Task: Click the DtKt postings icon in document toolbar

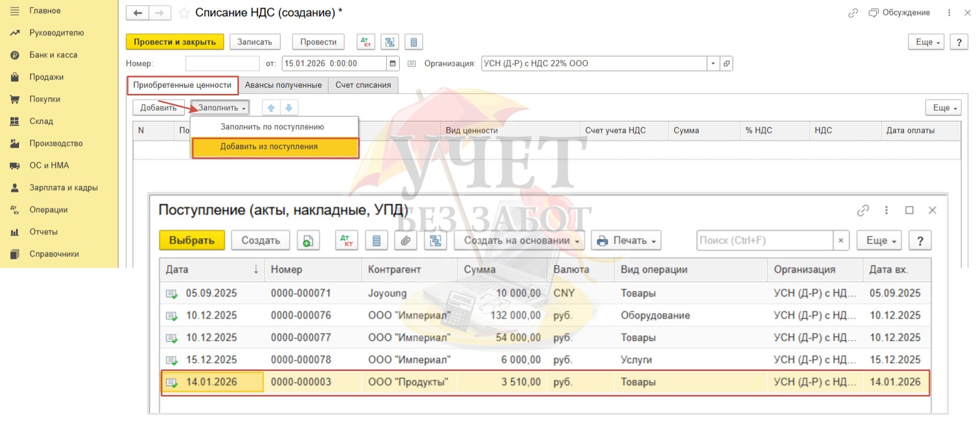Action: click(365, 42)
